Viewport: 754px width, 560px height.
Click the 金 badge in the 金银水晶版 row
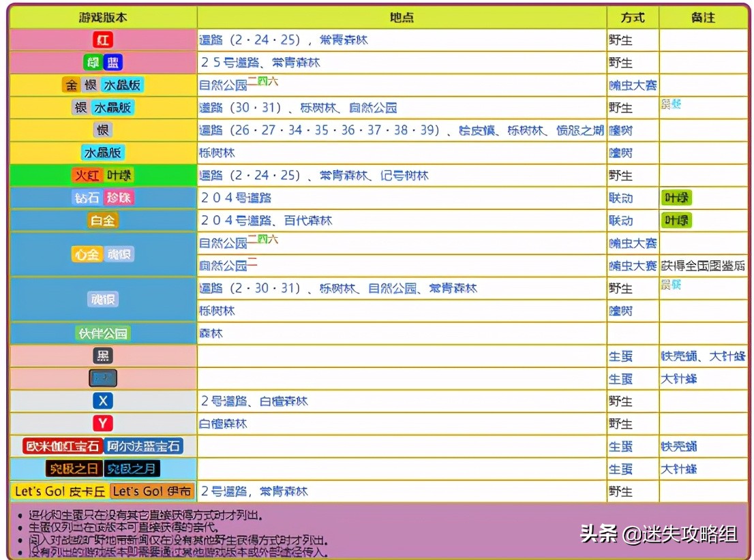pos(71,85)
